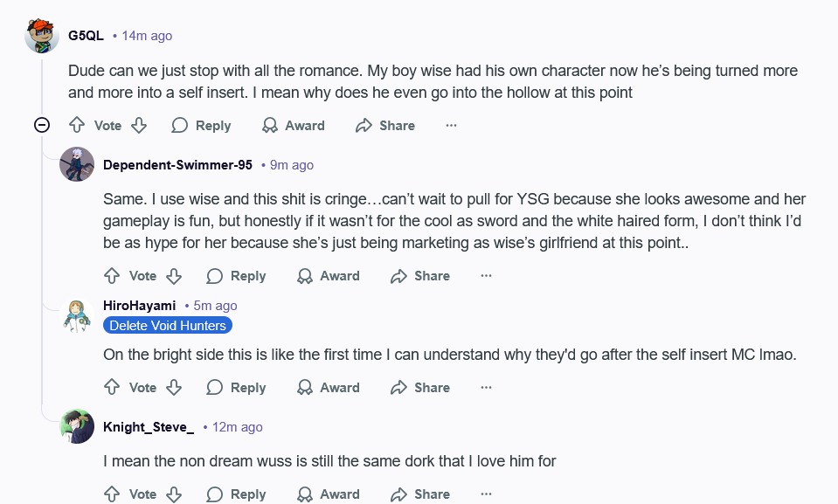Give an award to G5QL's comment
This screenshot has height=504, width=838.
(294, 126)
